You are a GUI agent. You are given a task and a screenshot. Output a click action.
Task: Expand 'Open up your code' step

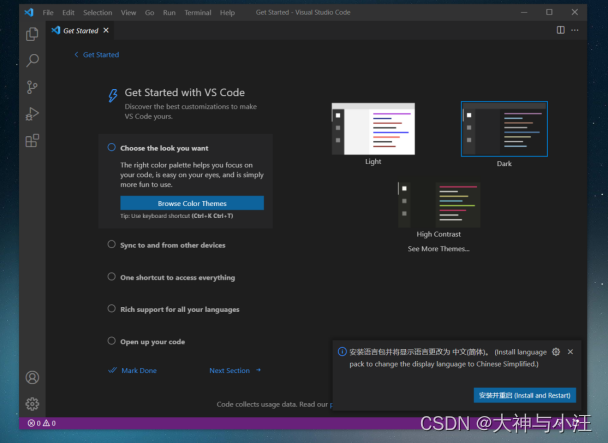pyautogui.click(x=152, y=342)
